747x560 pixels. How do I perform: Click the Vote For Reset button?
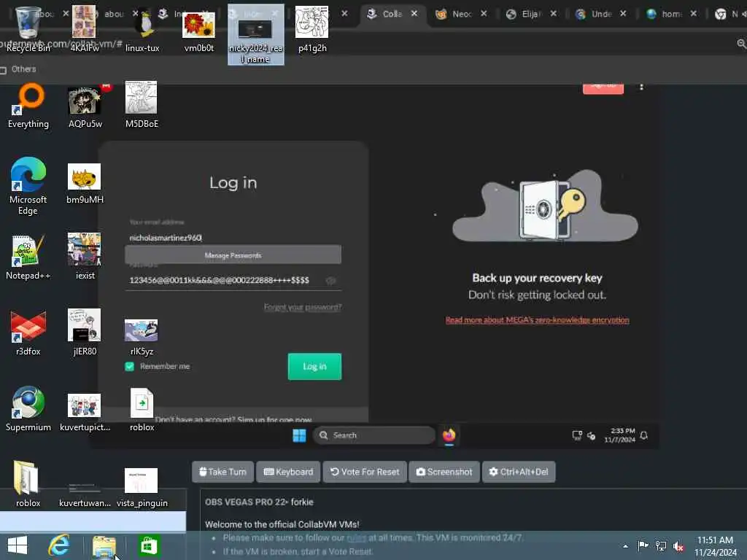tap(365, 472)
